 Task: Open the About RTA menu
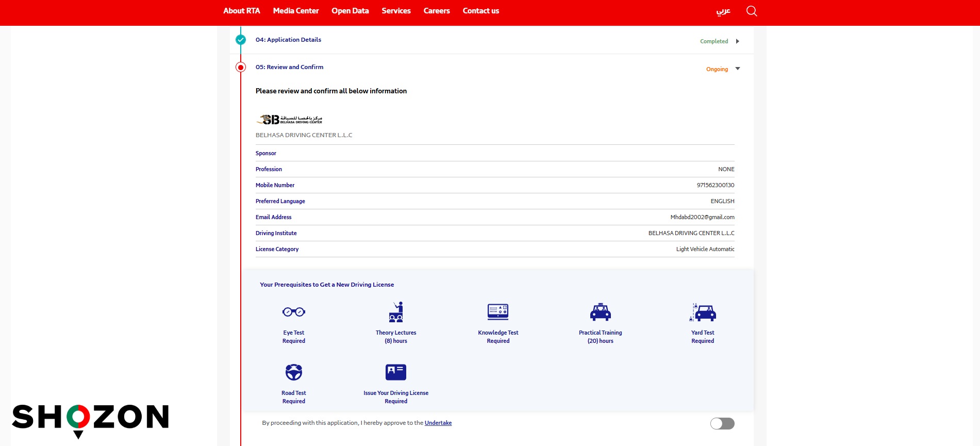241,11
